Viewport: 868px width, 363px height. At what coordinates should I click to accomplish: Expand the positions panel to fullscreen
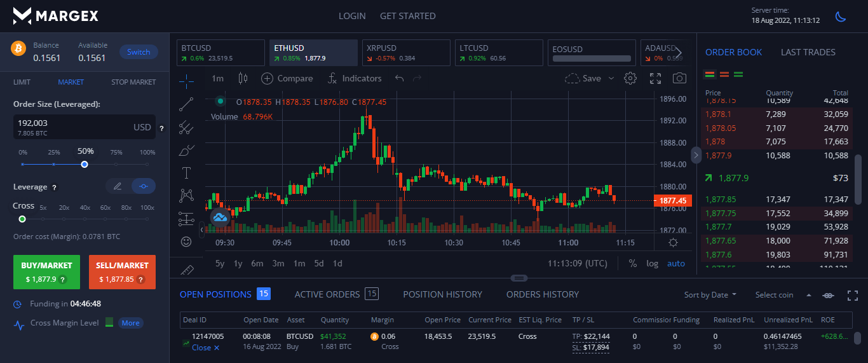tap(853, 295)
